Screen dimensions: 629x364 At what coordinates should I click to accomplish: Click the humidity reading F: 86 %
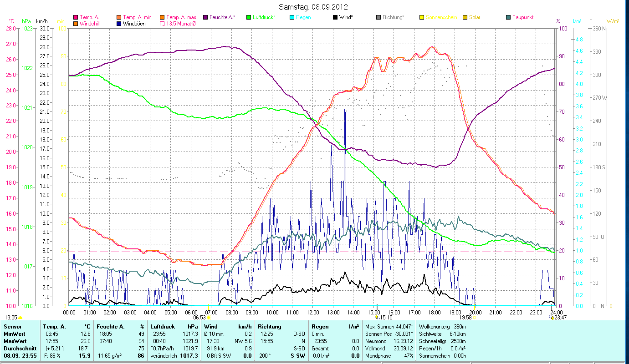click(x=53, y=355)
